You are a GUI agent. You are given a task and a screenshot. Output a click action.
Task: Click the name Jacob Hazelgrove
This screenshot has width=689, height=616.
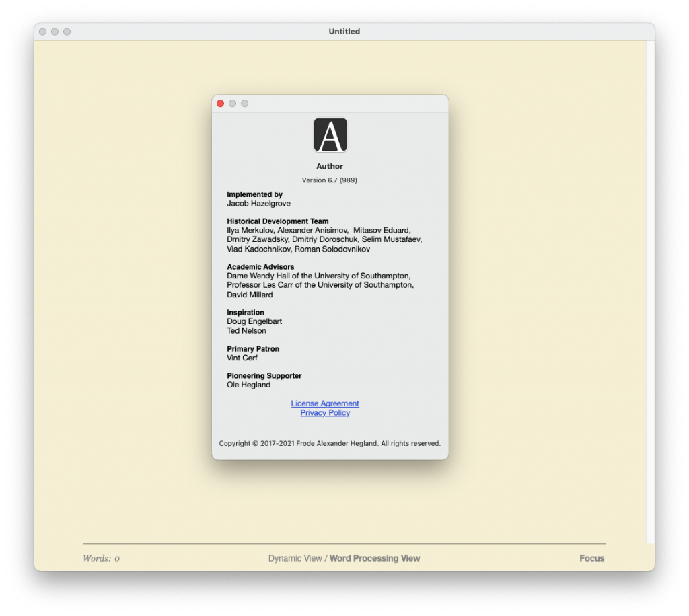click(258, 203)
